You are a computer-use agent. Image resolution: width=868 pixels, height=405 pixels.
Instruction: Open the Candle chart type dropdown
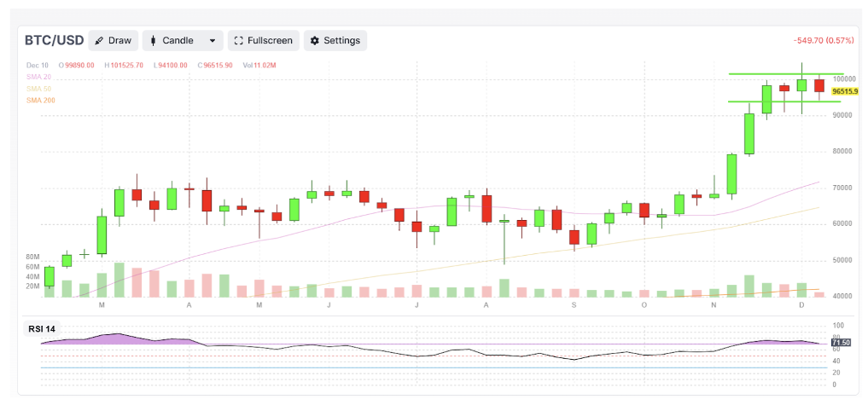click(183, 40)
